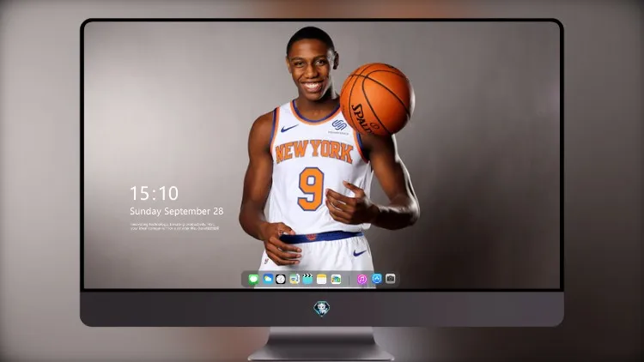Click the Squarespace sponsor patch on jersey

pyautogui.click(x=339, y=127)
